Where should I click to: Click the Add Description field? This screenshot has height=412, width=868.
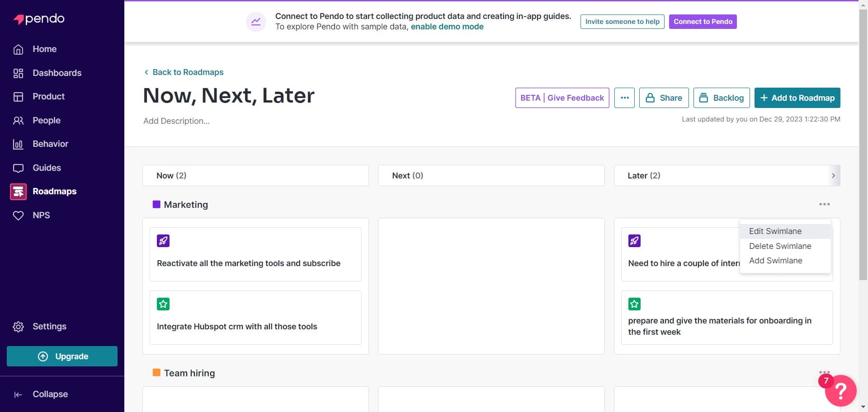(x=176, y=121)
